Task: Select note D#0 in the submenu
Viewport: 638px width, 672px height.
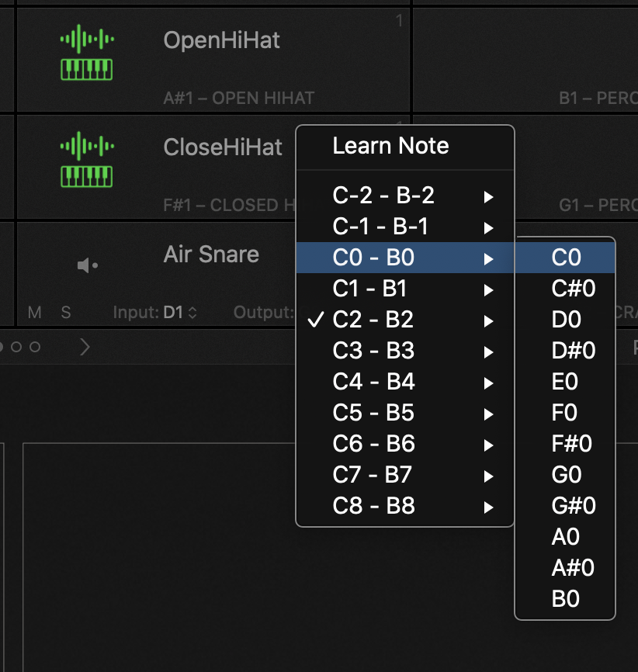Action: [574, 351]
